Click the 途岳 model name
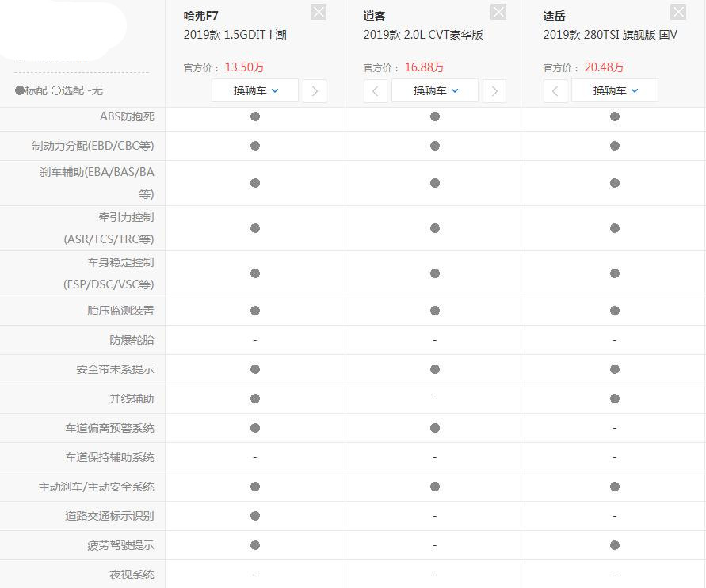The width and height of the screenshot is (706, 588). (x=555, y=16)
